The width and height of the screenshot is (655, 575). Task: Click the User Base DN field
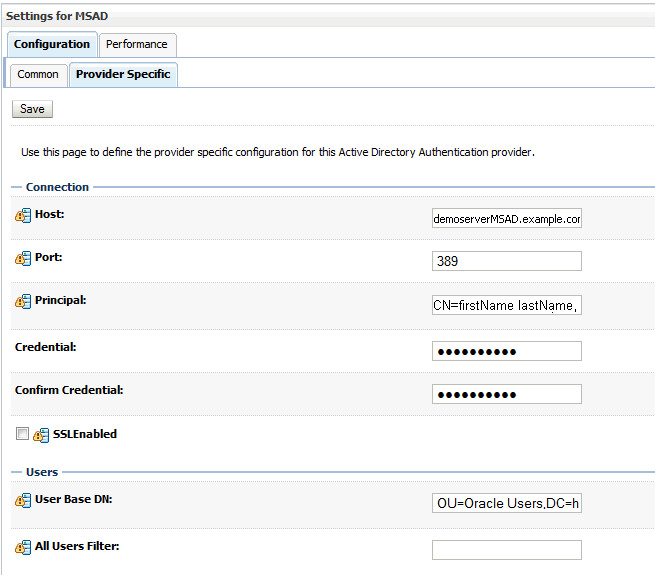pos(506,502)
